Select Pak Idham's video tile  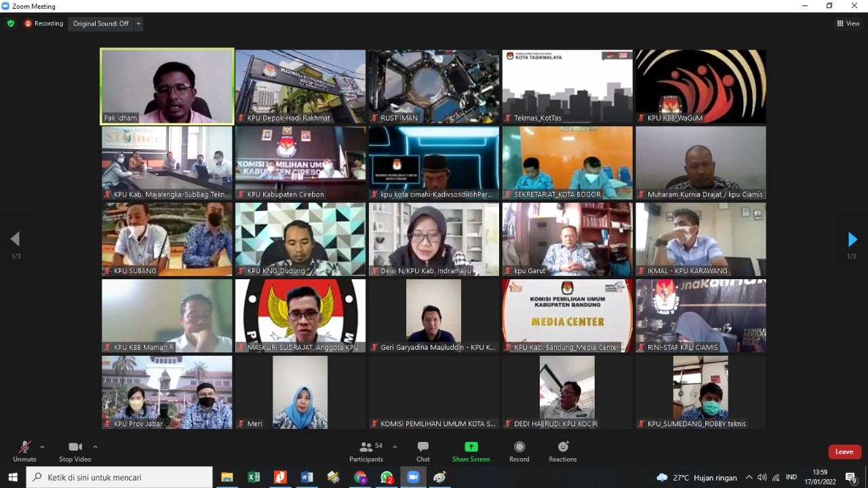click(x=167, y=86)
